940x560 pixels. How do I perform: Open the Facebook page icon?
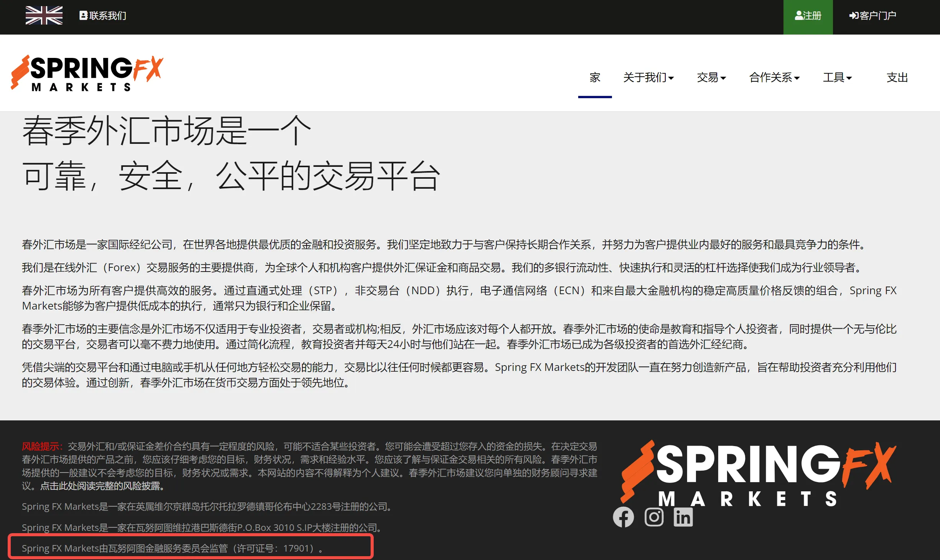623,517
